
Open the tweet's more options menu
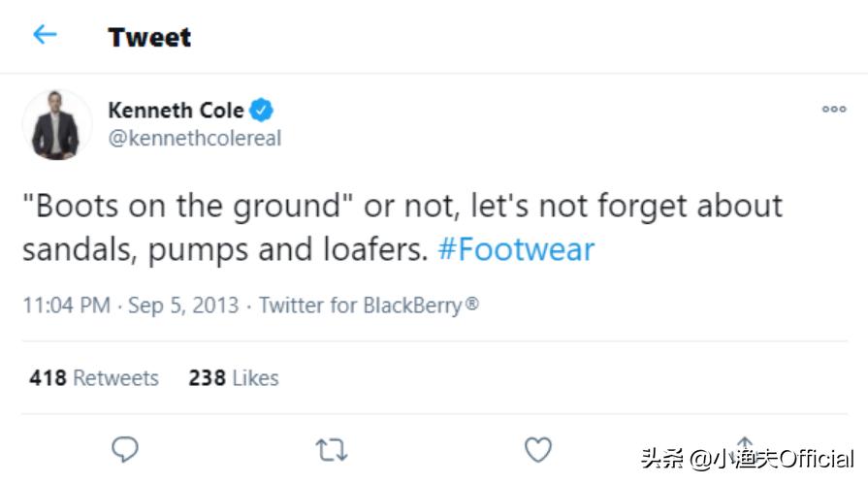[x=834, y=110]
